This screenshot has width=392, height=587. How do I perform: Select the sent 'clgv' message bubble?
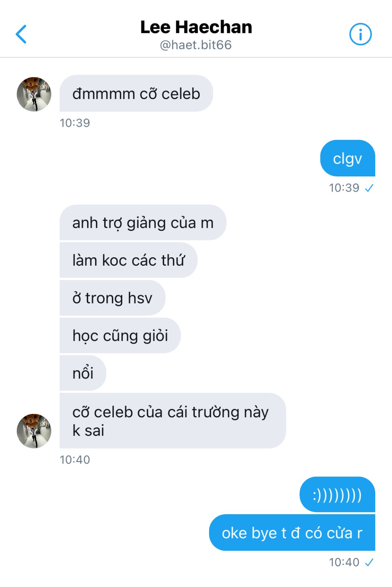pos(347,158)
